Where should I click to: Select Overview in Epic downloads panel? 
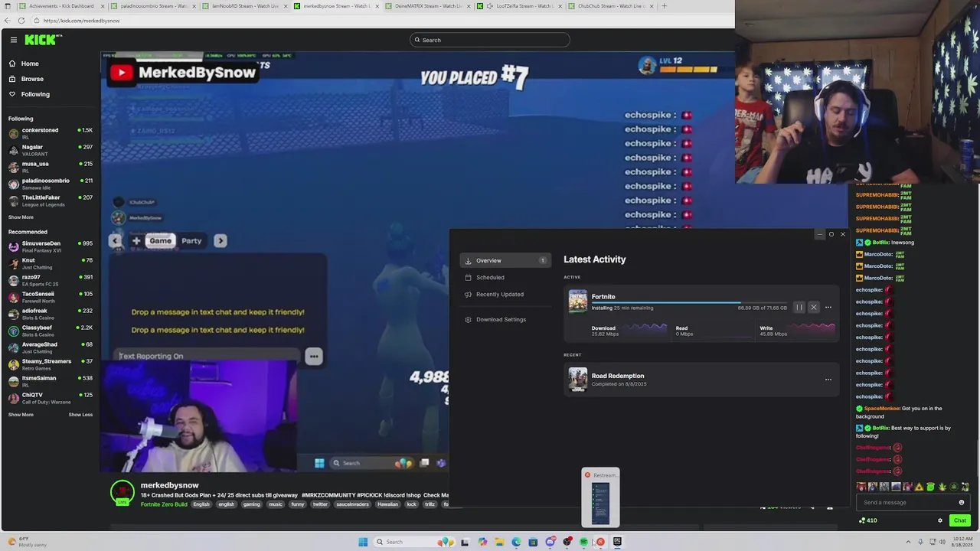(x=505, y=260)
